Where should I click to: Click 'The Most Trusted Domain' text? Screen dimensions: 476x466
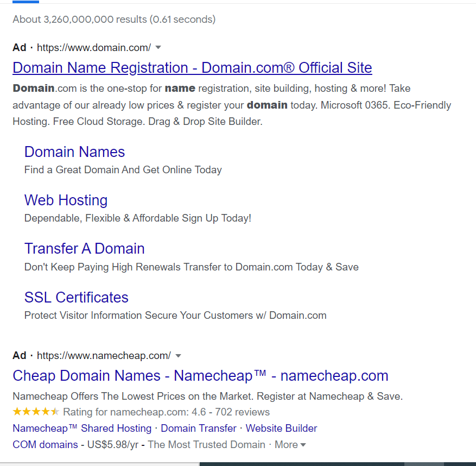206,445
